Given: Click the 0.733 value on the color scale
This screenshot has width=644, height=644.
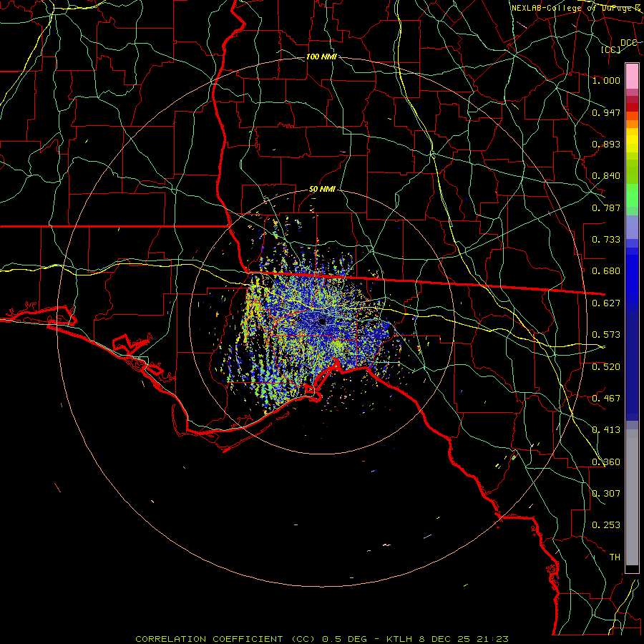Looking at the screenshot, I should pos(606,240).
